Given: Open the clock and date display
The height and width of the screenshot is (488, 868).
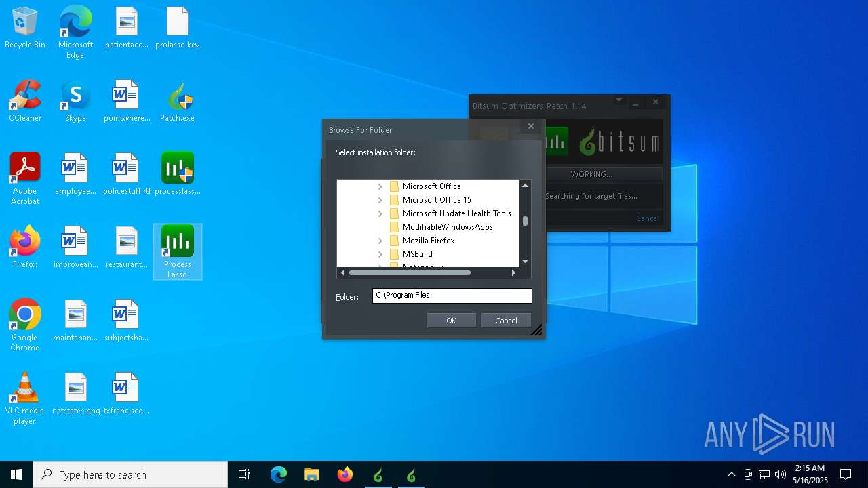Looking at the screenshot, I should click(810, 474).
